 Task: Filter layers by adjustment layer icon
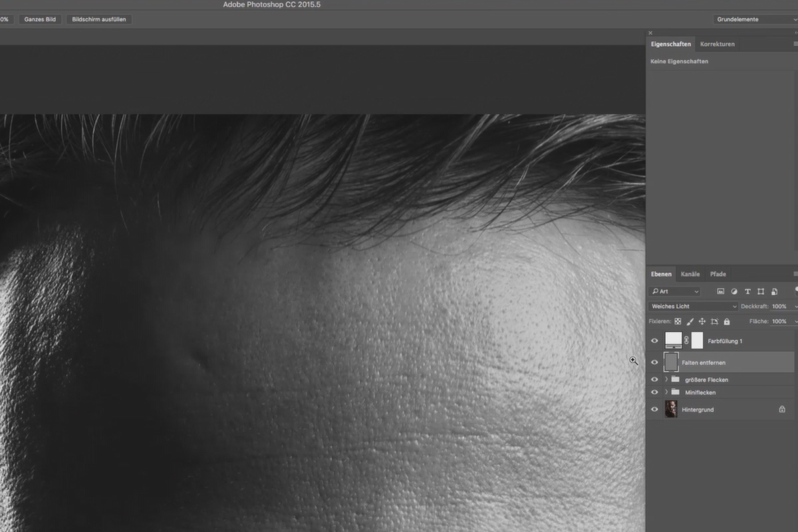point(734,291)
